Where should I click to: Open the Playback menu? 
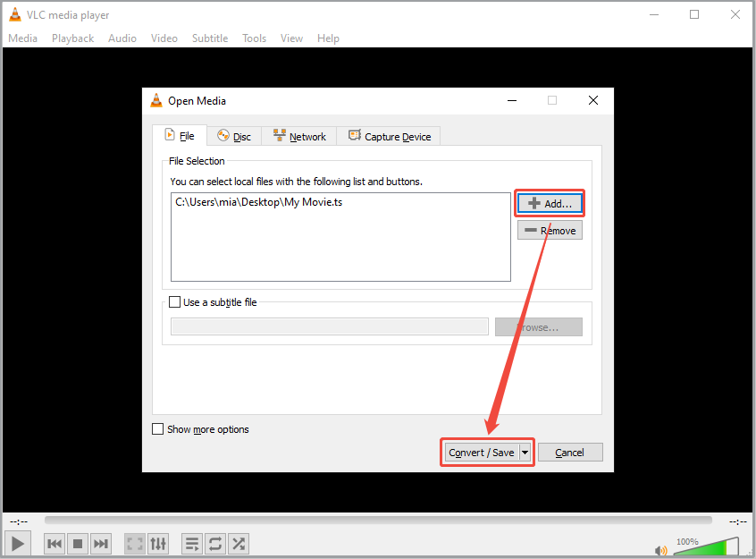pyautogui.click(x=72, y=38)
